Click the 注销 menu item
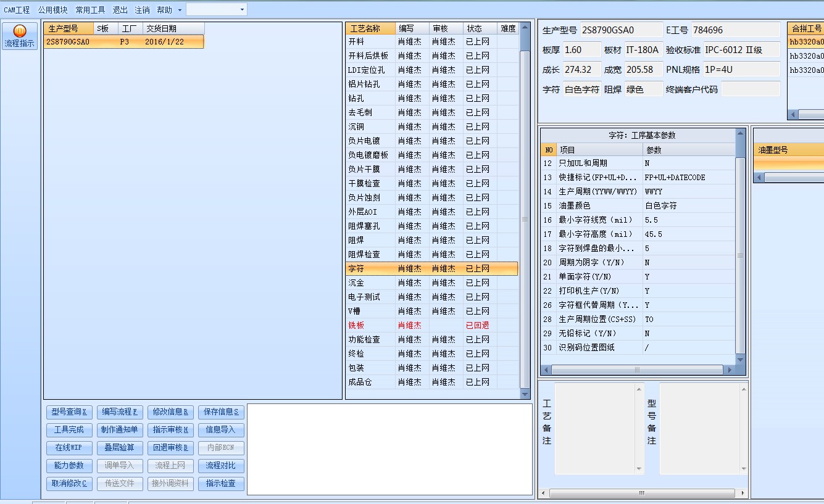Screen dimensions: 824x504 pos(143,10)
